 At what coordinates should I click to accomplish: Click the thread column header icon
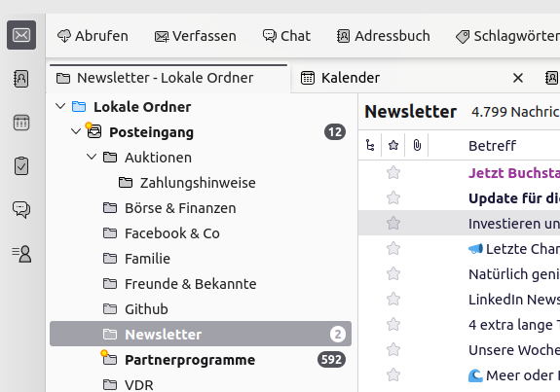[x=370, y=145]
